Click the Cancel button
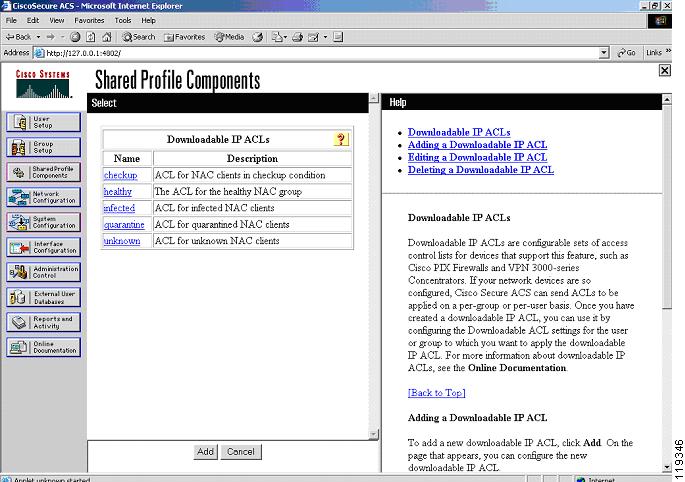Image resolution: width=685 pixels, height=482 pixels. (x=241, y=451)
